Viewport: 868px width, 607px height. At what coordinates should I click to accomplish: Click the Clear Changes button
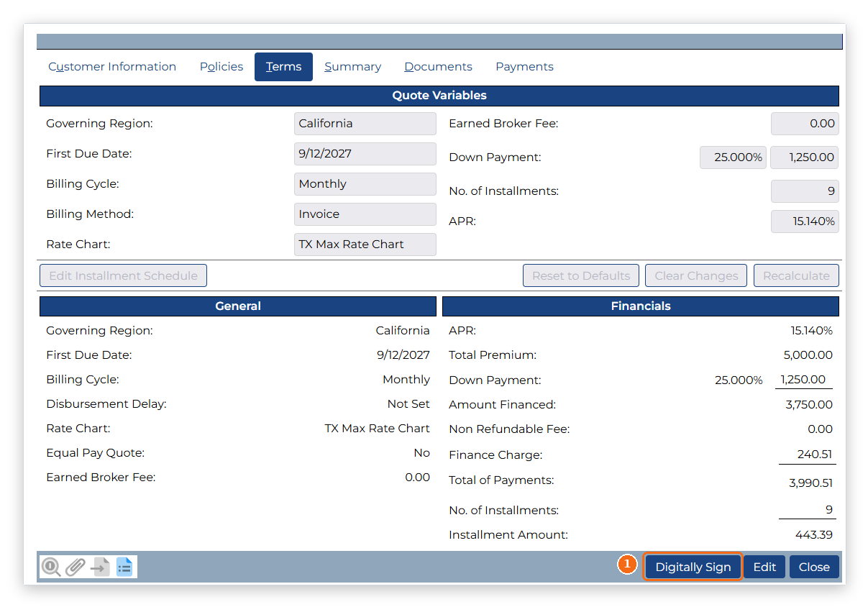tap(696, 275)
